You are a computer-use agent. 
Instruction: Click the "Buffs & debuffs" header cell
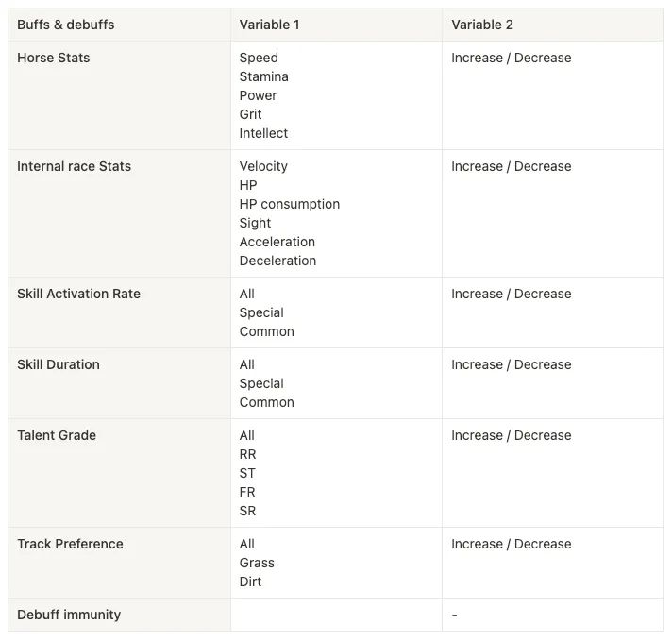tap(65, 25)
